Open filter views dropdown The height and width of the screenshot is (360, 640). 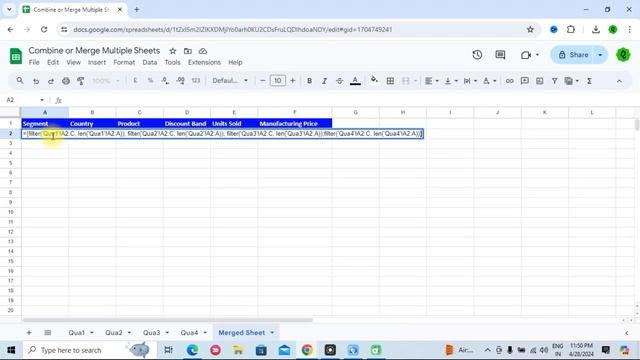point(571,81)
